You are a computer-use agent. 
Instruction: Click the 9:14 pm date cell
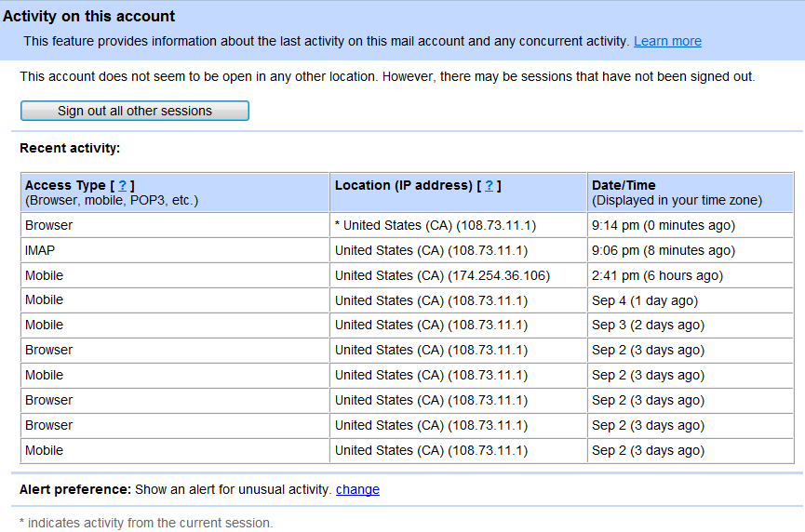pyautogui.click(x=690, y=225)
